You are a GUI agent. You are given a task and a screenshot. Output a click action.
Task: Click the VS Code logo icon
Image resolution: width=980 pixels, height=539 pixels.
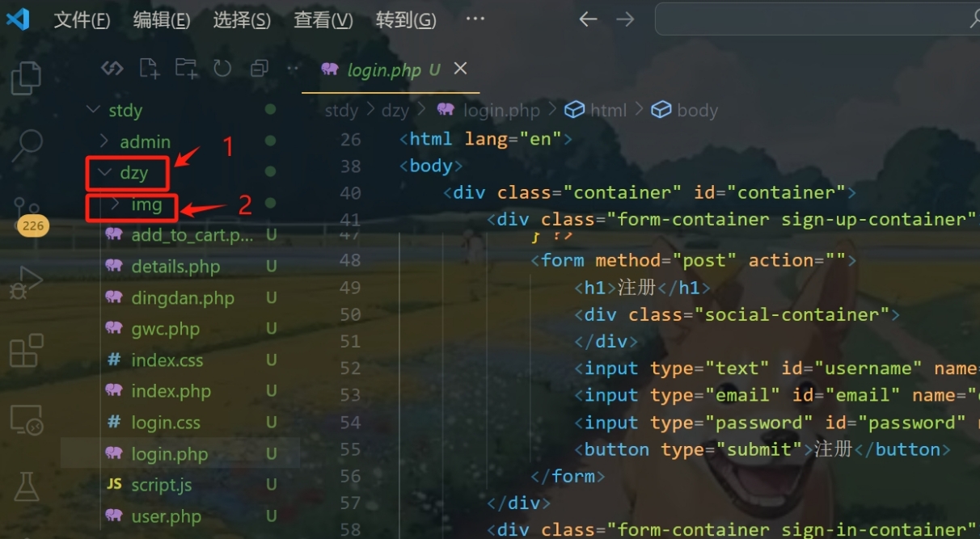click(18, 19)
